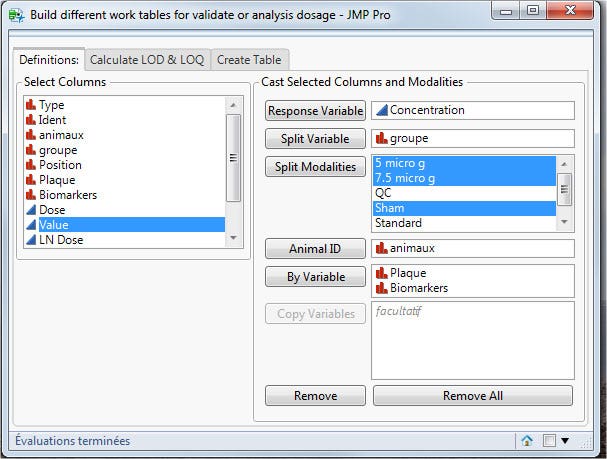Click the Animal ID button
This screenshot has width=607, height=459.
315,248
